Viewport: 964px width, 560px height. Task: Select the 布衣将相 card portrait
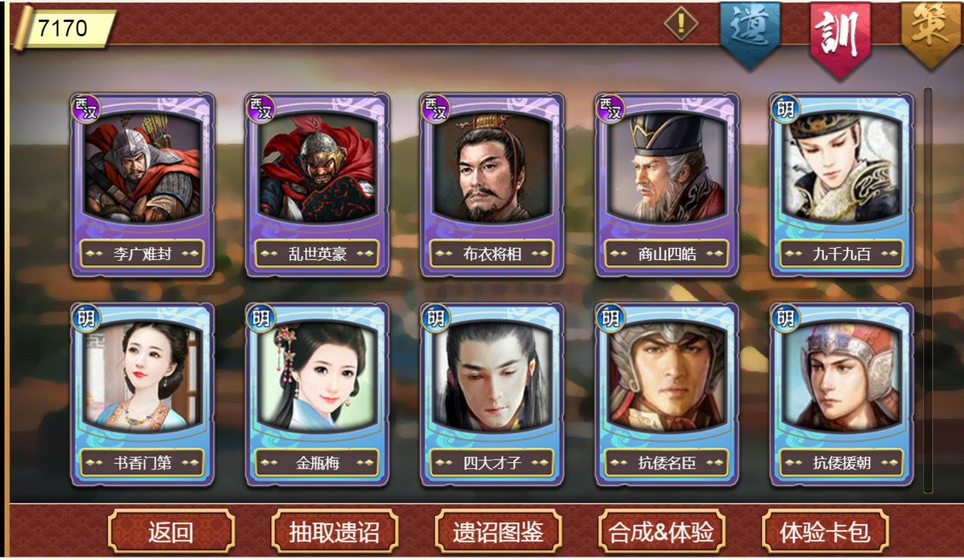(x=492, y=167)
